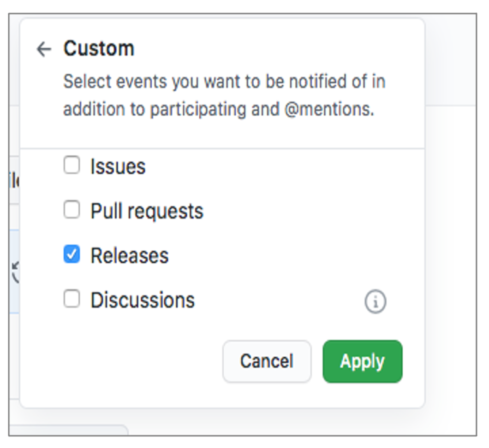Go back using the left arrow icon
Screen dimensions: 489x448
(44, 49)
